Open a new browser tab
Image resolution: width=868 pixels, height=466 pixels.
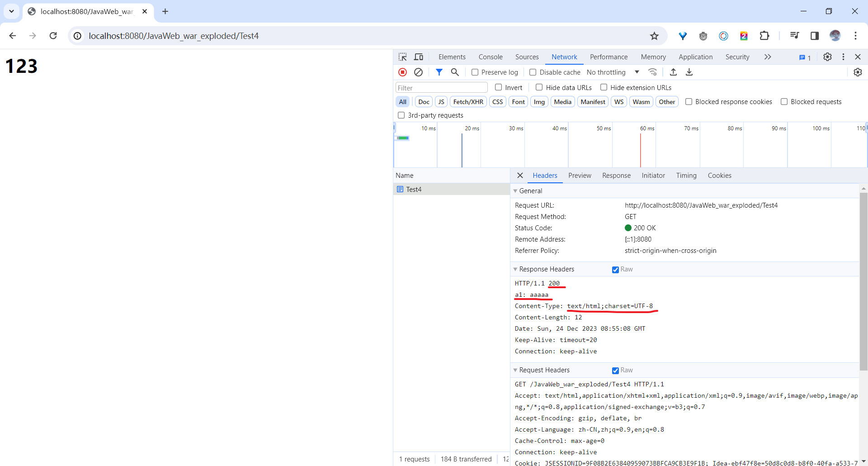click(x=165, y=11)
